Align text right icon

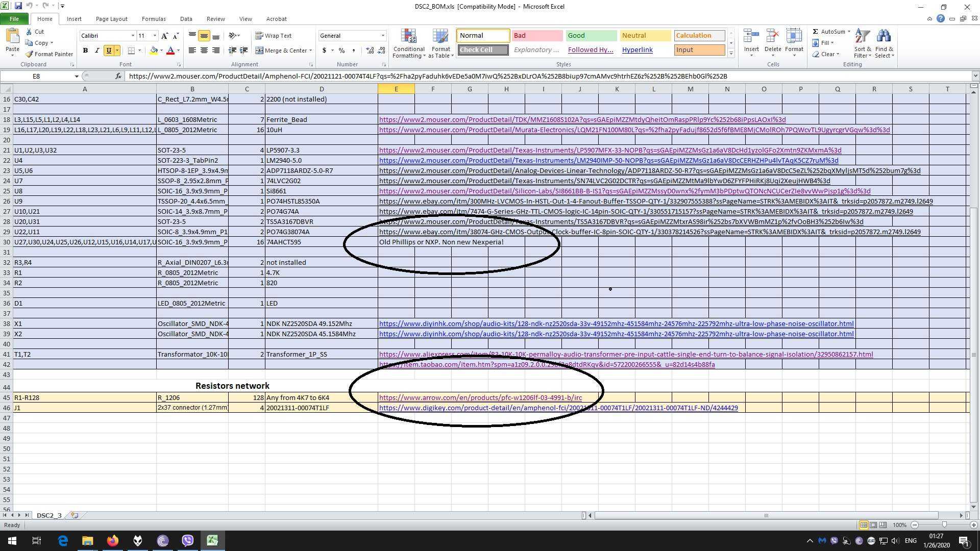coord(216,51)
